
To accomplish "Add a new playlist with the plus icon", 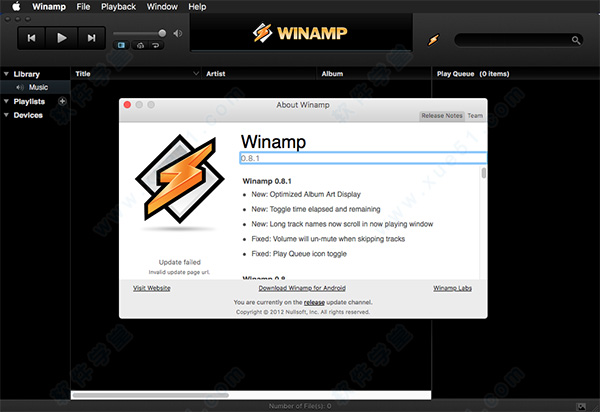I will (62, 101).
